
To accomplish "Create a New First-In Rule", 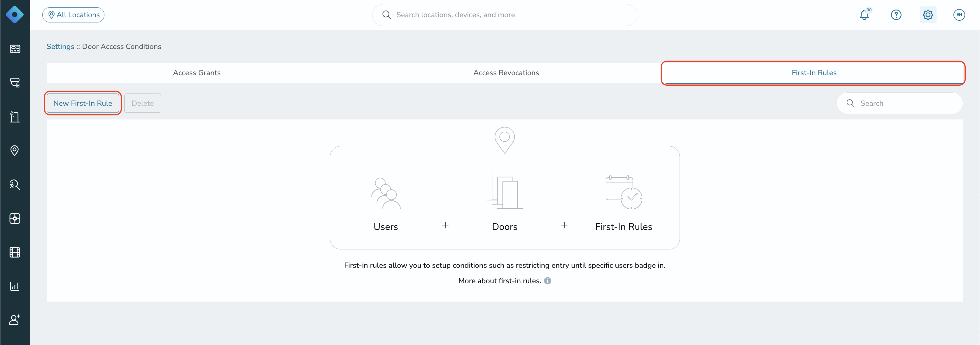I will [x=83, y=103].
